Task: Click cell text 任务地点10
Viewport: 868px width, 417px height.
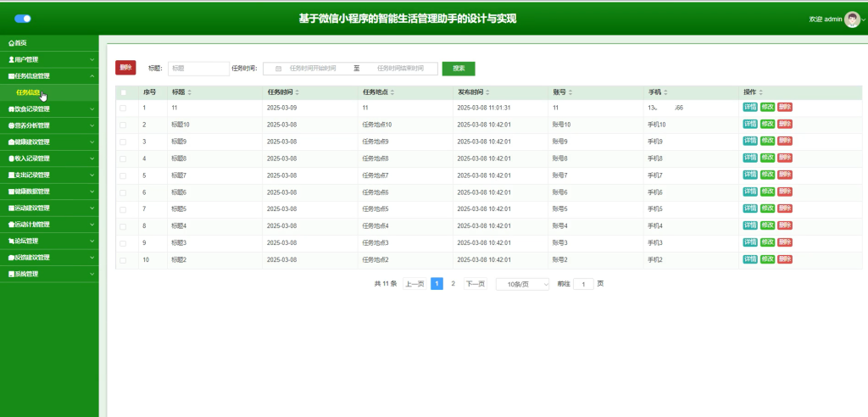Action: (377, 125)
